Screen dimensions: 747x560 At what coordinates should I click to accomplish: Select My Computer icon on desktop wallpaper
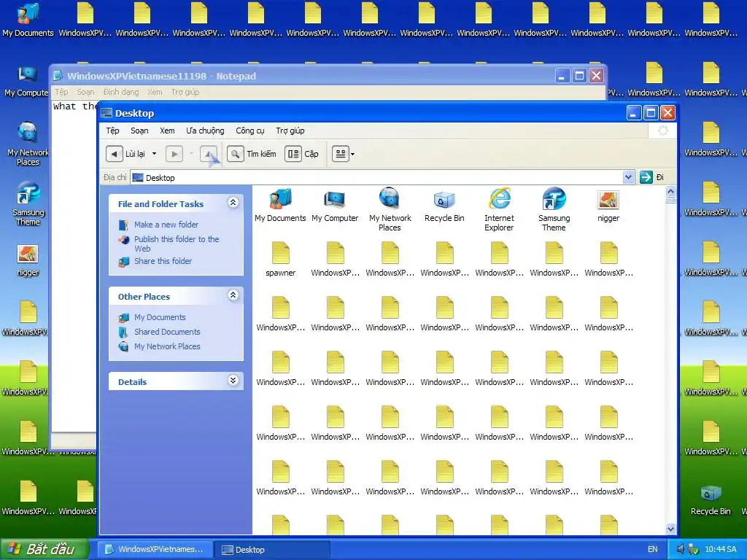(26, 81)
